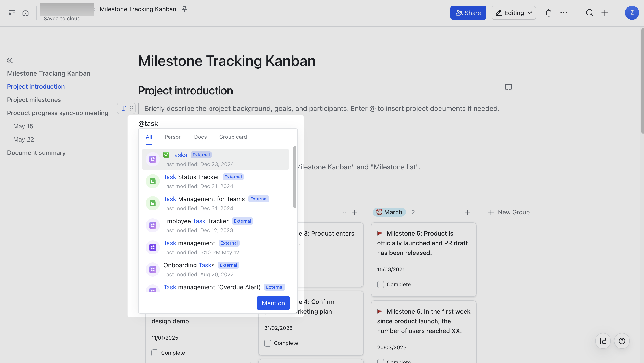Check Complete under the 21/02/2025 date
644x363 pixels.
point(268,343)
